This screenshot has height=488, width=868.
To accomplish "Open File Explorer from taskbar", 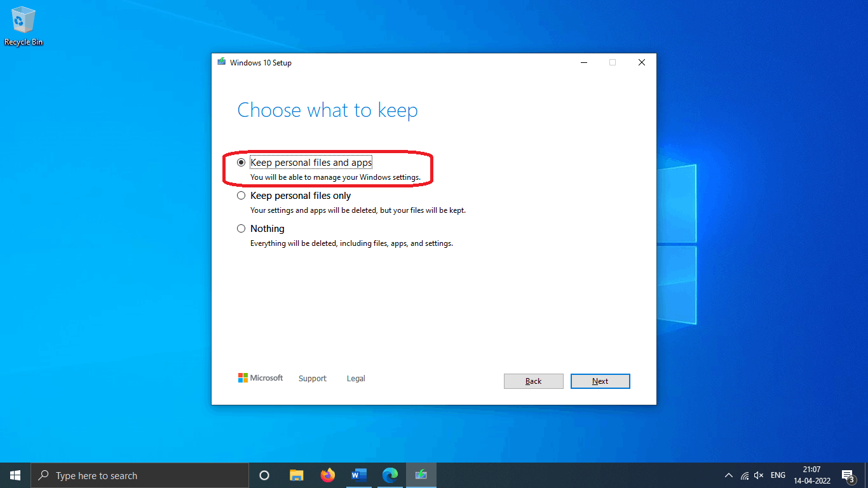I will [296, 475].
